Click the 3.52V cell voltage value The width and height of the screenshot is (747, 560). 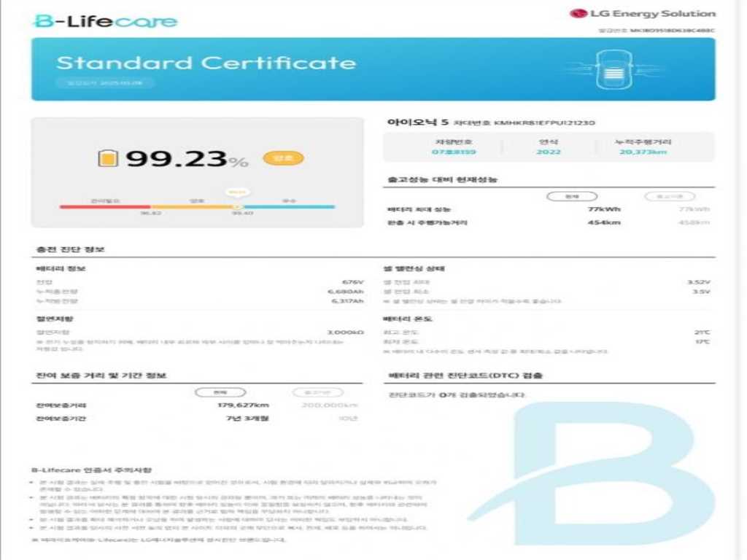point(698,282)
